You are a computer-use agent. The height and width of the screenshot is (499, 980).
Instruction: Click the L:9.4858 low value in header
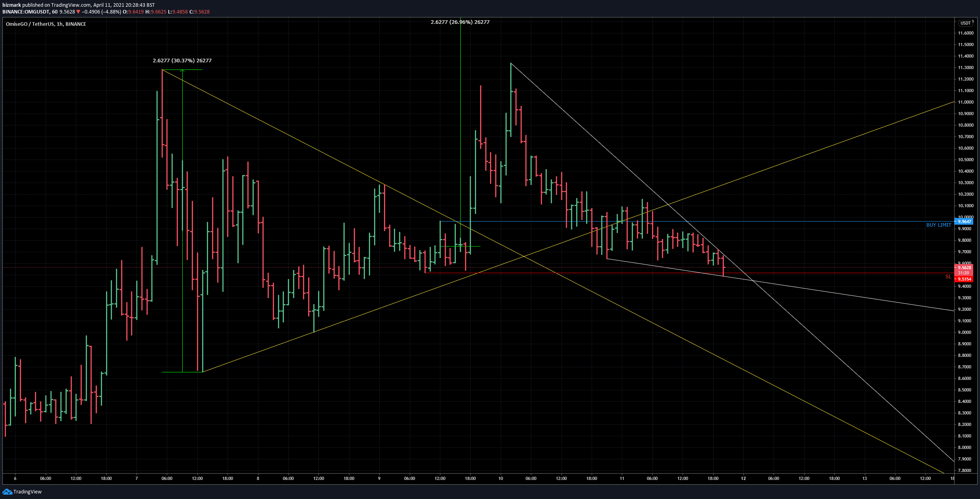click(177, 12)
